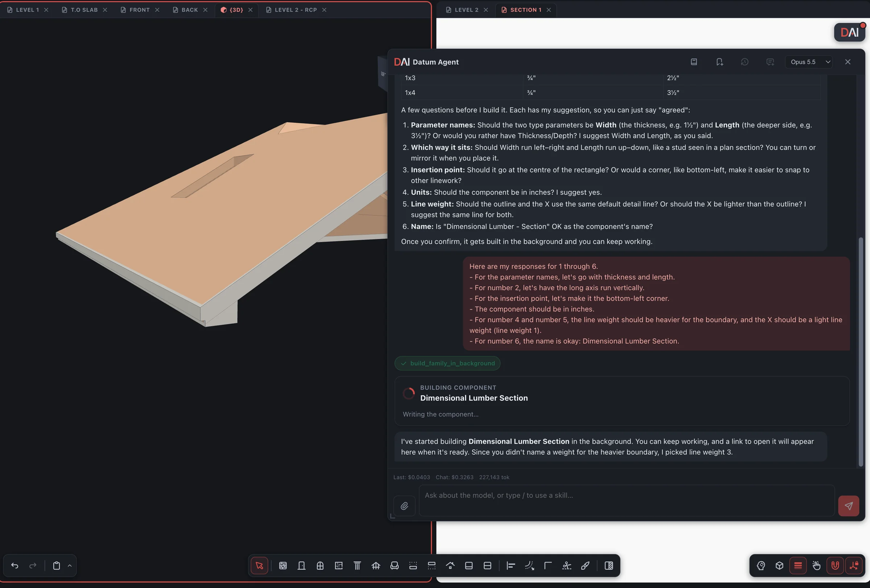Undo the last action
The height and width of the screenshot is (588, 870).
click(14, 566)
